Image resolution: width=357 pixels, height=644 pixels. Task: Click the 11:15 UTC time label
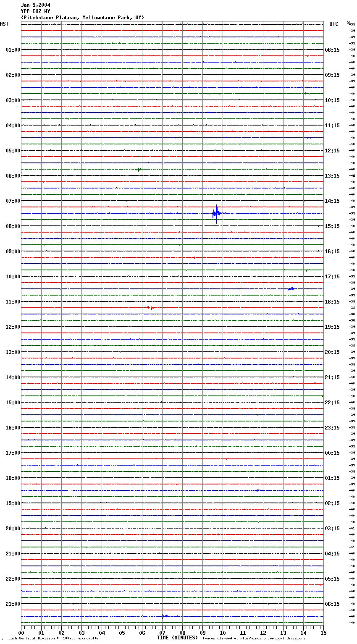point(332,125)
